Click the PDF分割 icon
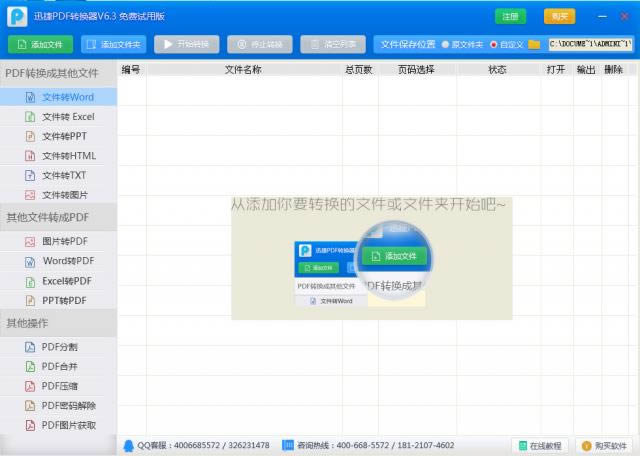Viewport: 640px width, 456px height. (x=30, y=347)
